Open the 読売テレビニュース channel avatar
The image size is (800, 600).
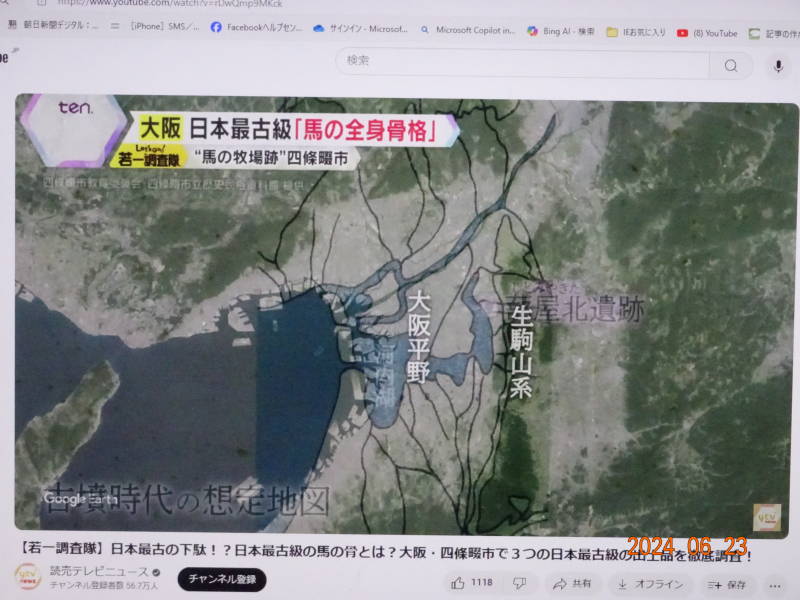point(28,577)
